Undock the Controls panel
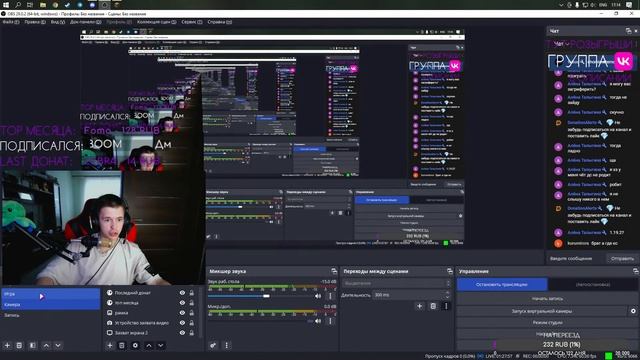Image resolution: width=640 pixels, height=360 pixels. 636,271
